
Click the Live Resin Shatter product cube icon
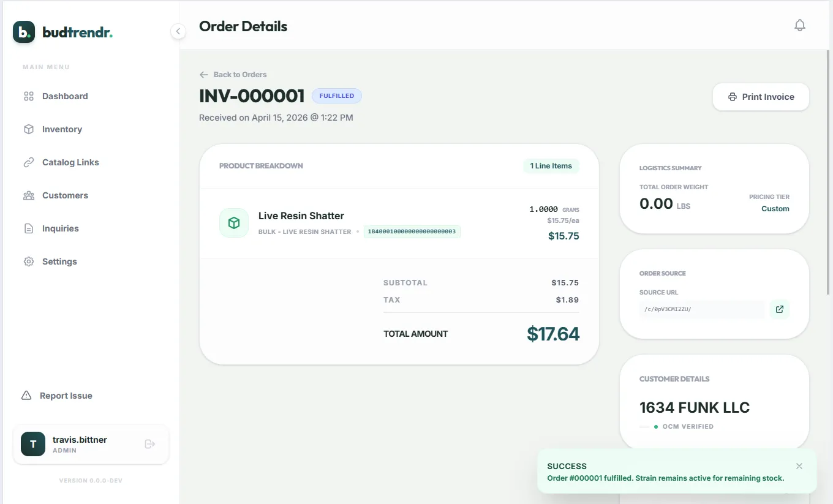[234, 223]
